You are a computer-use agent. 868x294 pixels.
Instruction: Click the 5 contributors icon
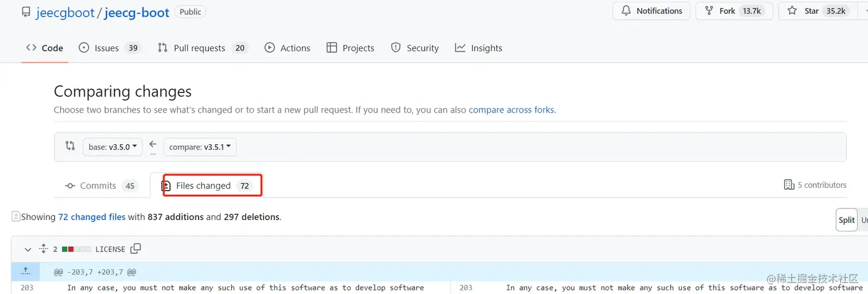coord(789,185)
